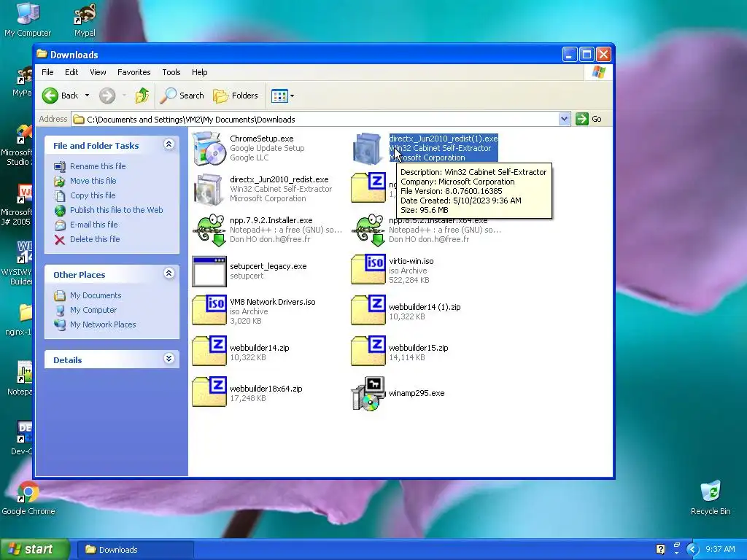Screen dimensions: 747x560
Task: Go to My Documents in Other Places
Action: 96,296
